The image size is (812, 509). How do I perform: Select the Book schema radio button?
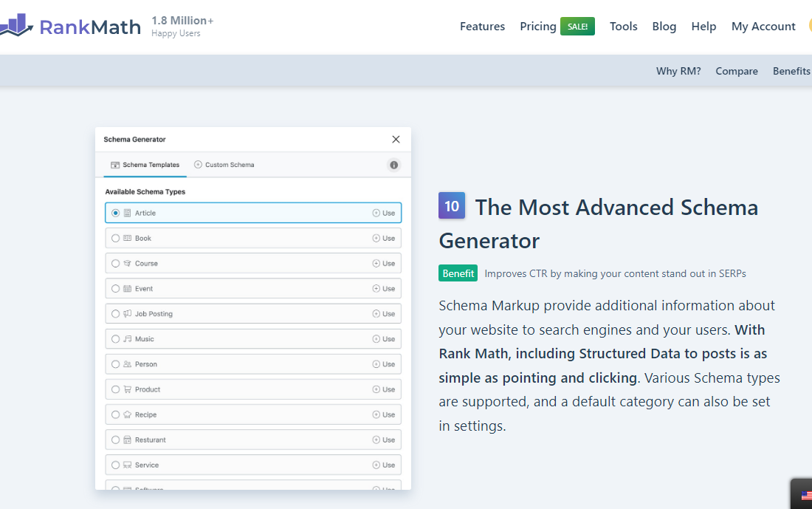(x=115, y=237)
